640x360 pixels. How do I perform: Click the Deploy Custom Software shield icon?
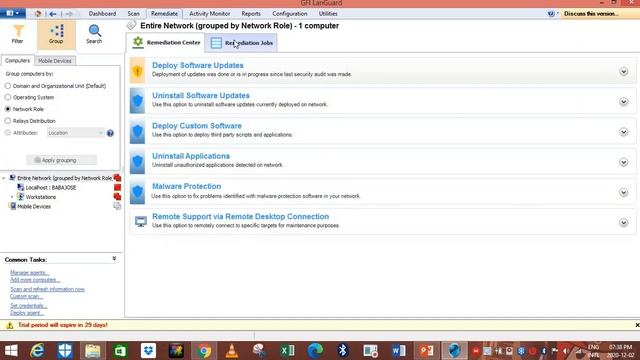pos(138,131)
